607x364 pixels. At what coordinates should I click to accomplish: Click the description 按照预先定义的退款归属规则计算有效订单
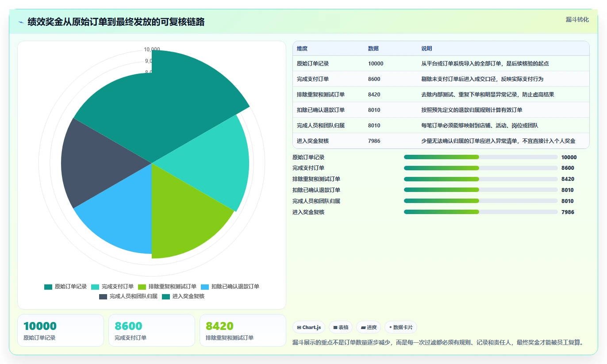(x=472, y=110)
